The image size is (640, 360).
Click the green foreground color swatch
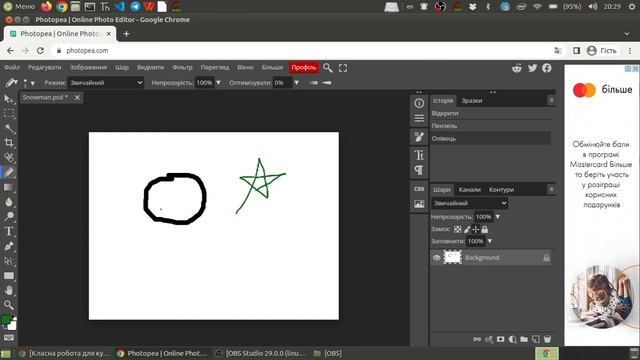(x=6, y=320)
